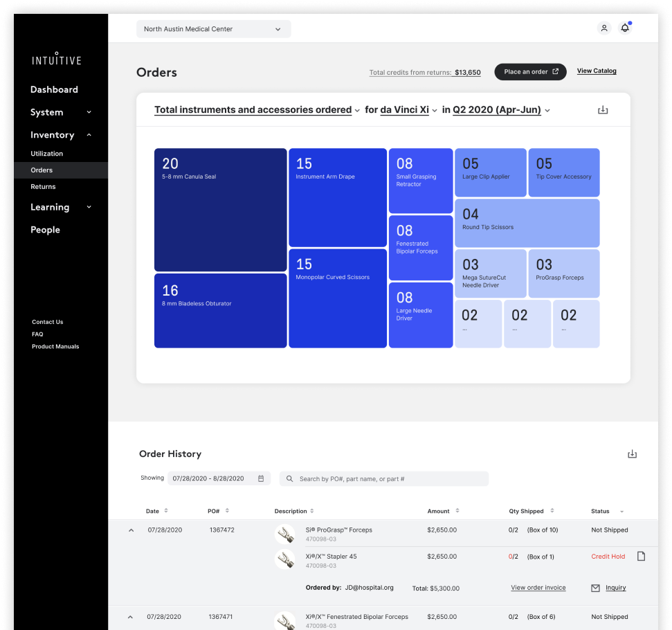Download the instruments ordered chart
672x630 pixels.
pos(602,109)
